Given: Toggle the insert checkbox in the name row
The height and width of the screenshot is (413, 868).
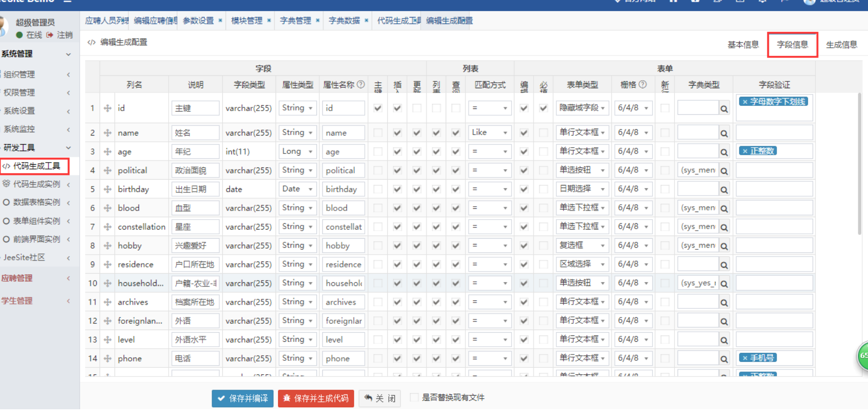Looking at the screenshot, I should click(x=397, y=132).
